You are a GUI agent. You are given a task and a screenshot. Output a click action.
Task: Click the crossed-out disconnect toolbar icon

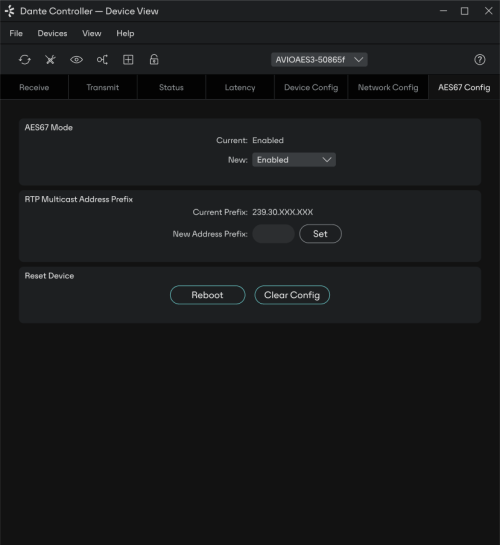click(50, 60)
